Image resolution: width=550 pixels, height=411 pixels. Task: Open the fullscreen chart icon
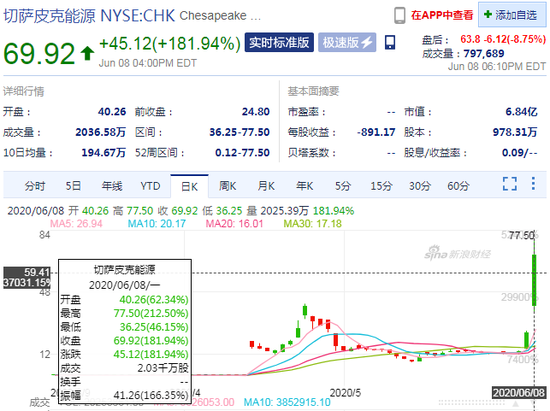tap(510, 184)
